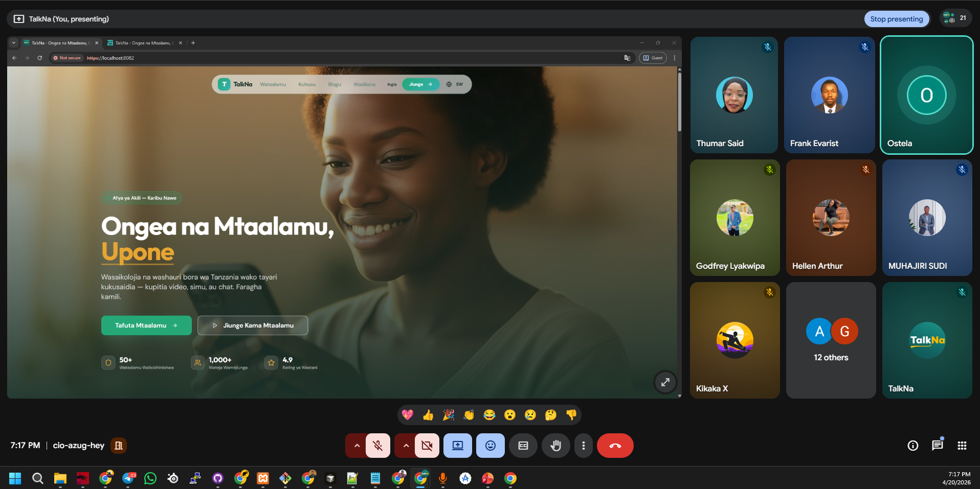The height and width of the screenshot is (489, 980).
Task: Send the thumbs up reaction
Action: (428, 415)
